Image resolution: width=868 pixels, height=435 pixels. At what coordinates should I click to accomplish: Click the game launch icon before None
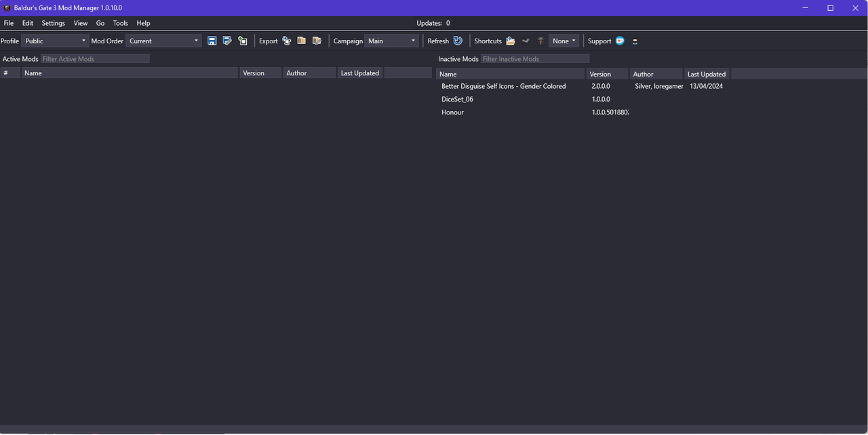(x=540, y=41)
